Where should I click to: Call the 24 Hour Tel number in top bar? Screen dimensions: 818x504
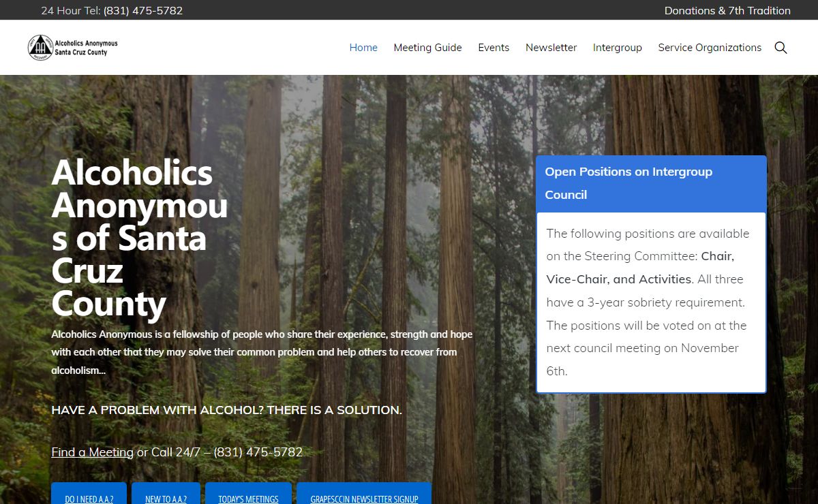pyautogui.click(x=143, y=10)
